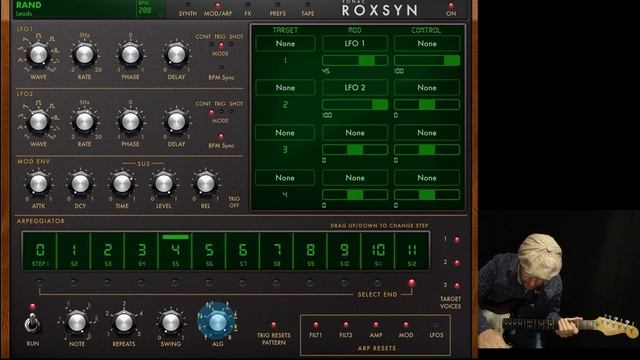Select end at step 12 LED
The height and width of the screenshot is (360, 640).
pos(411,282)
